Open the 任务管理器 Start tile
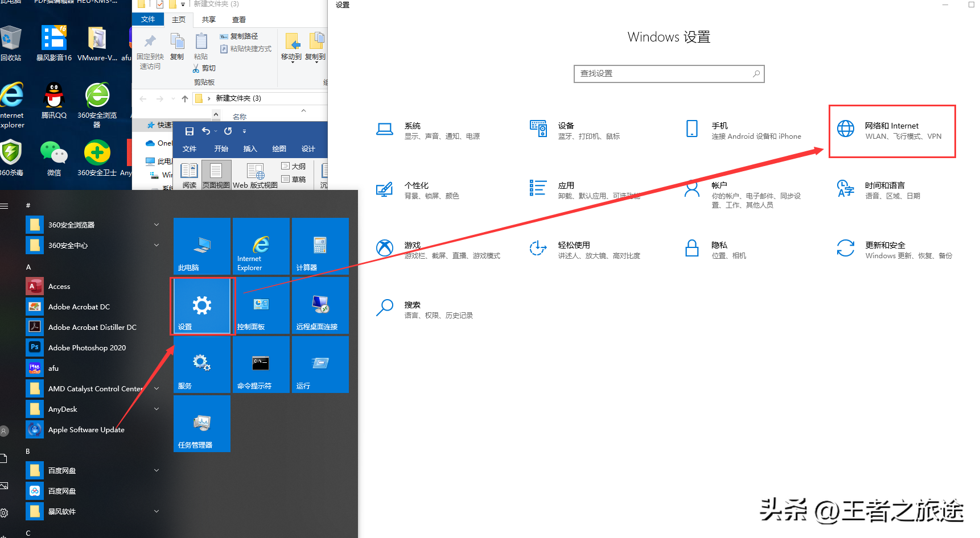Image resolution: width=980 pixels, height=538 pixels. point(202,424)
